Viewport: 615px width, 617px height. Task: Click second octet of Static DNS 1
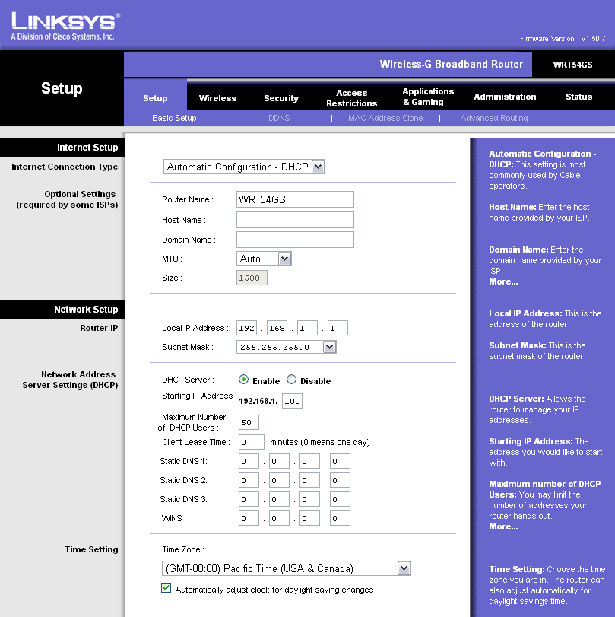click(279, 461)
